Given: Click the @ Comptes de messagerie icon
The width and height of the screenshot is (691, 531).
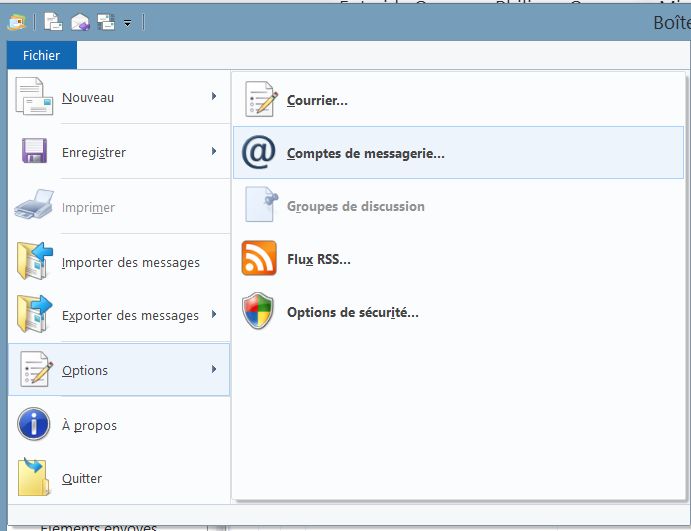Looking at the screenshot, I should [259, 152].
